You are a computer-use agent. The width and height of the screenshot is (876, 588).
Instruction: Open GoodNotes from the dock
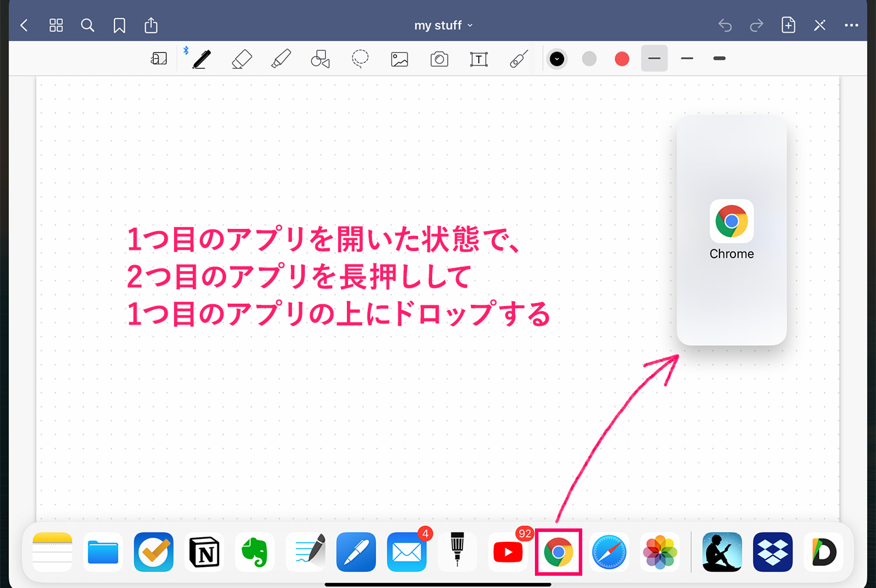tap(305, 552)
